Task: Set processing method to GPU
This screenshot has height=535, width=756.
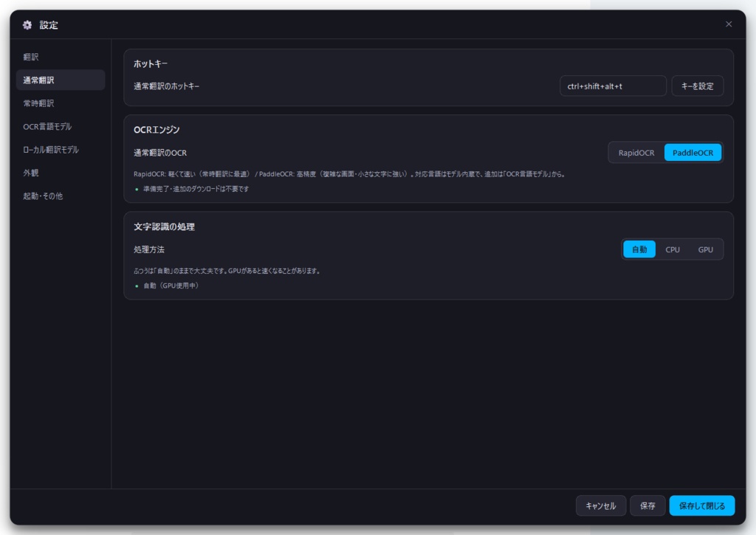Action: (705, 249)
